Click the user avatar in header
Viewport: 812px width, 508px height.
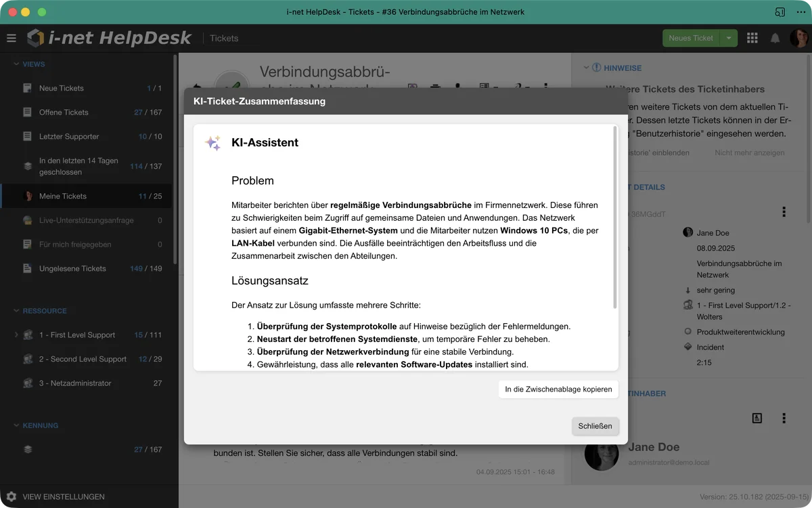(798, 38)
